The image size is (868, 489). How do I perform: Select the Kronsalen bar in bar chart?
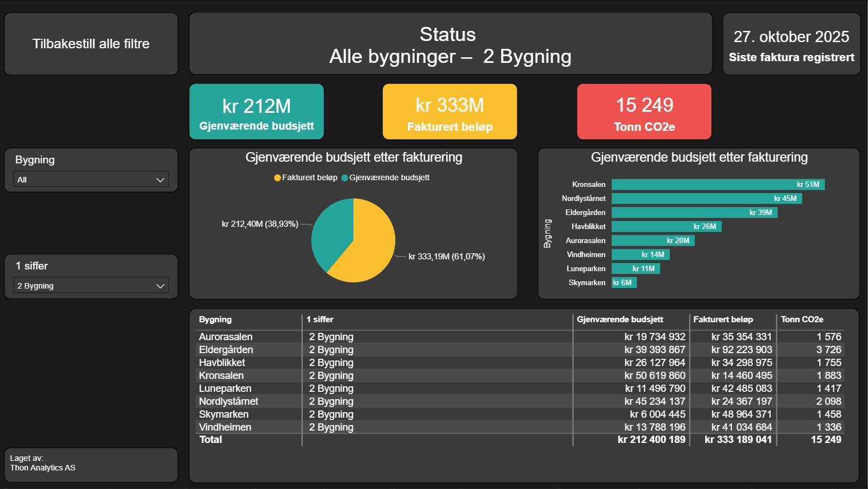point(717,185)
